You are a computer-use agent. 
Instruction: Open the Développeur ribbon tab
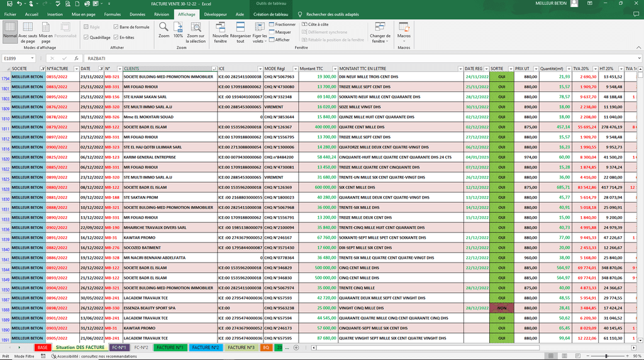[x=215, y=14]
